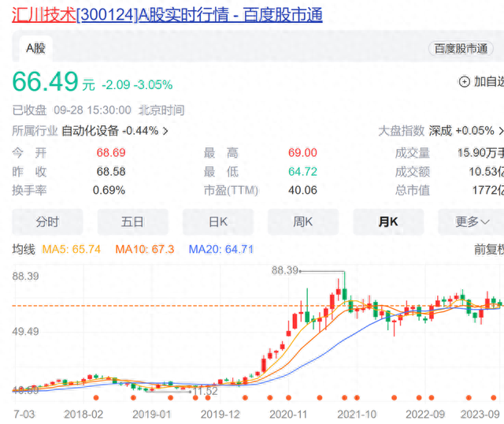This screenshot has width=504, height=424.
Task: Click the 市盈(TTM) value 40.06
Action: click(x=302, y=190)
